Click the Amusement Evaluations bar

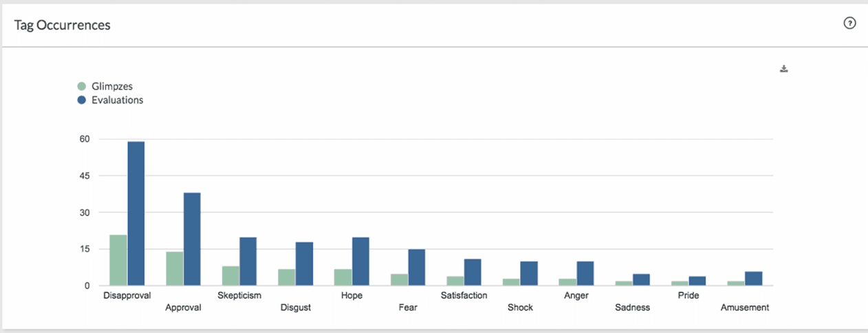753,279
